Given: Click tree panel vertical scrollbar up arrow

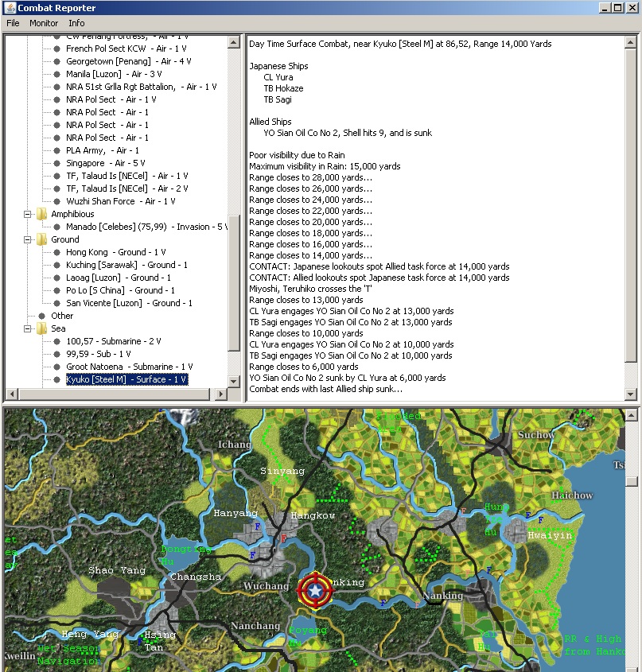Looking at the screenshot, I should tap(234, 41).
